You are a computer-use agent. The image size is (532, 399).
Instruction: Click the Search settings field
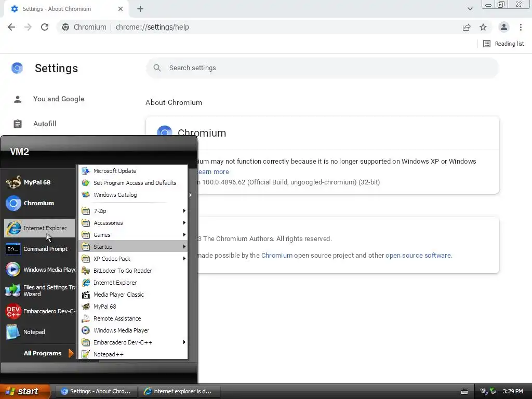(x=322, y=68)
